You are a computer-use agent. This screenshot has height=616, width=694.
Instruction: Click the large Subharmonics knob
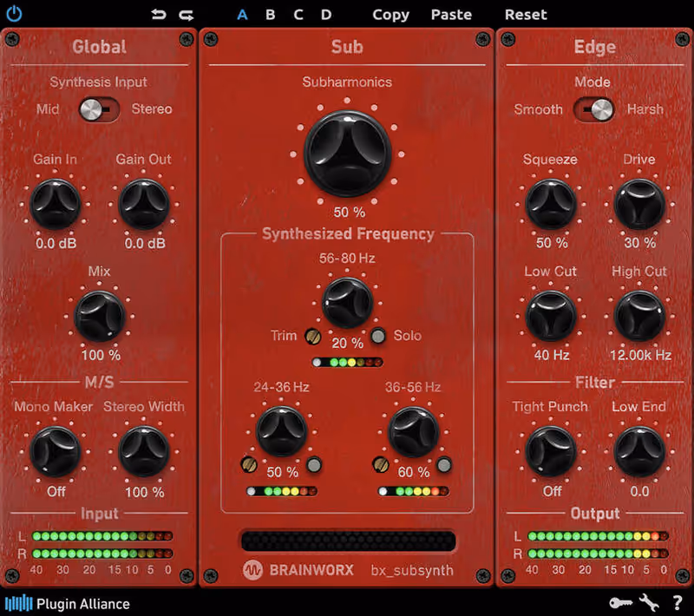point(348,154)
